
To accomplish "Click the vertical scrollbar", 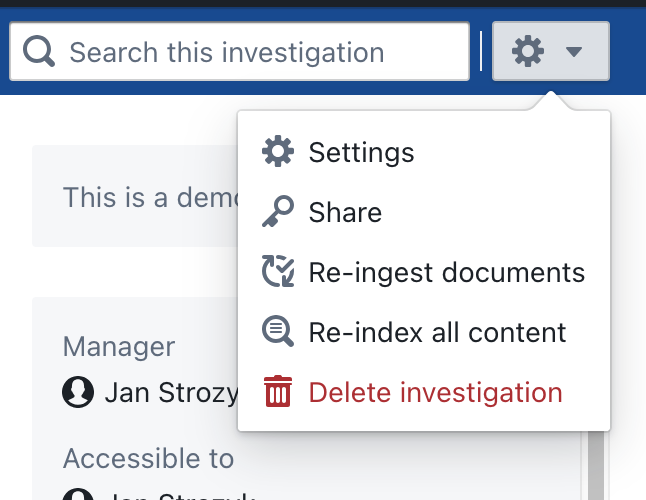I will point(595,465).
